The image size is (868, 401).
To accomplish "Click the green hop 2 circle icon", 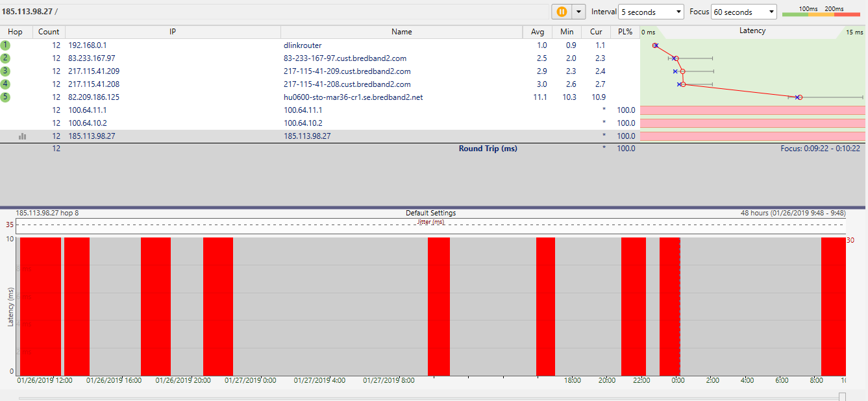I will click(x=6, y=58).
